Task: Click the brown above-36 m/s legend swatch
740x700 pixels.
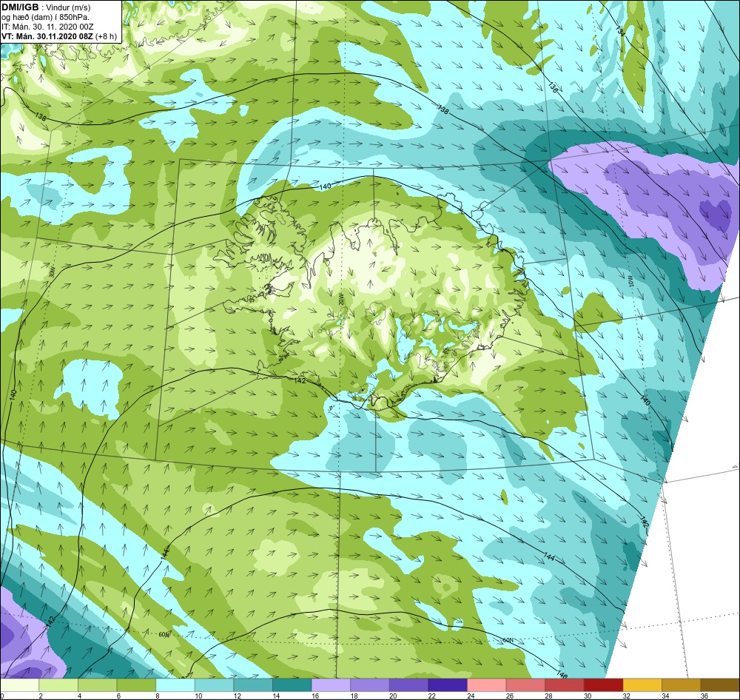Action: pos(720,685)
